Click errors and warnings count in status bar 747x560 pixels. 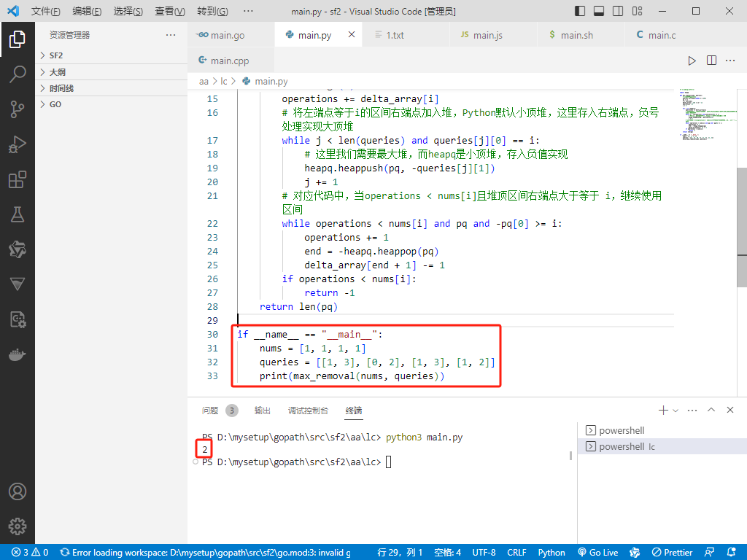(30, 553)
